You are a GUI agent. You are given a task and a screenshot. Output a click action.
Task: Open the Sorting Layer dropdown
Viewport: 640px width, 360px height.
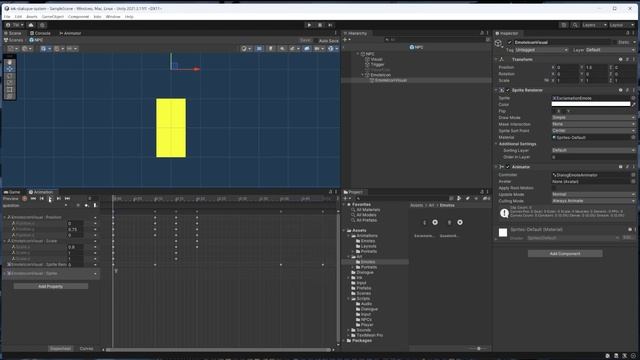point(593,150)
